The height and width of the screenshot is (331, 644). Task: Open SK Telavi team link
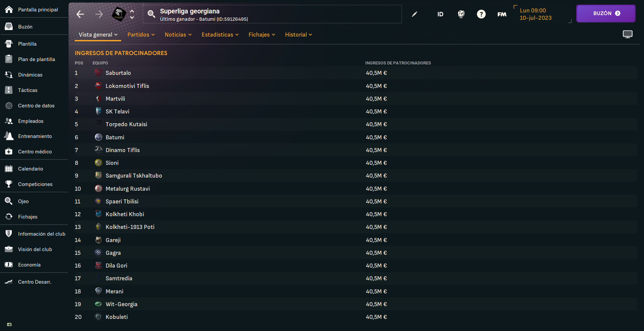pos(117,111)
